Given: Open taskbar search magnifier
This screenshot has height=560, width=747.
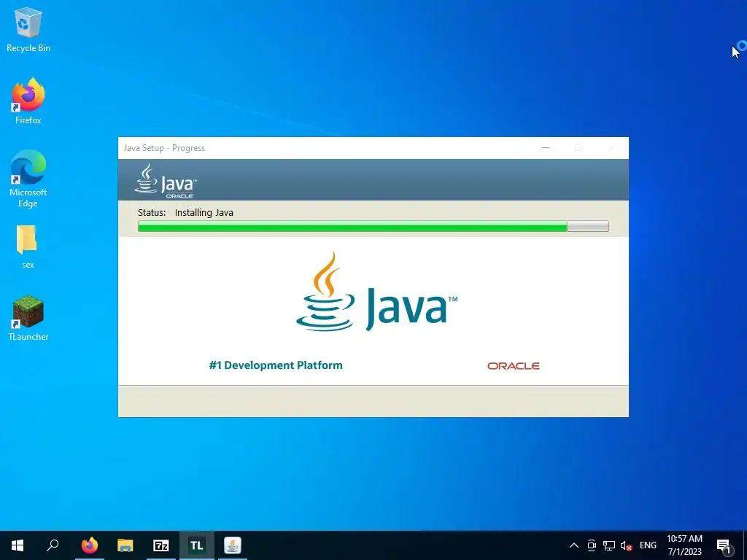Looking at the screenshot, I should click(x=53, y=545).
